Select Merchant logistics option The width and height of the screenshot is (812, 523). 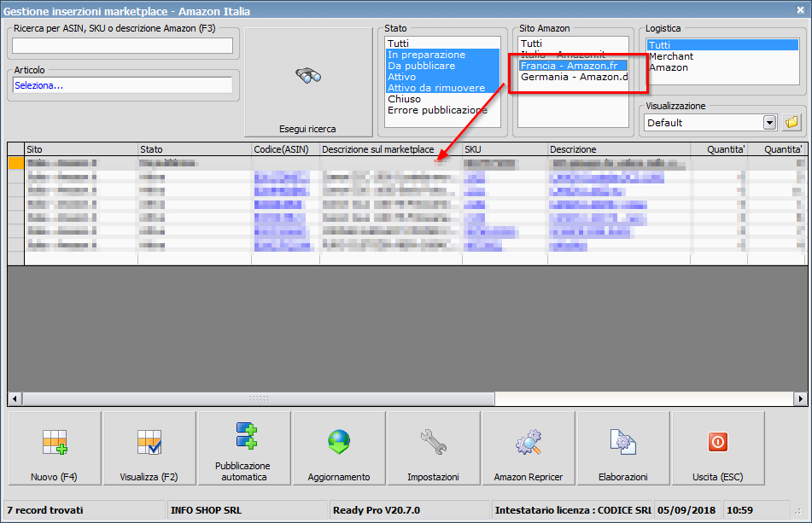click(723, 56)
